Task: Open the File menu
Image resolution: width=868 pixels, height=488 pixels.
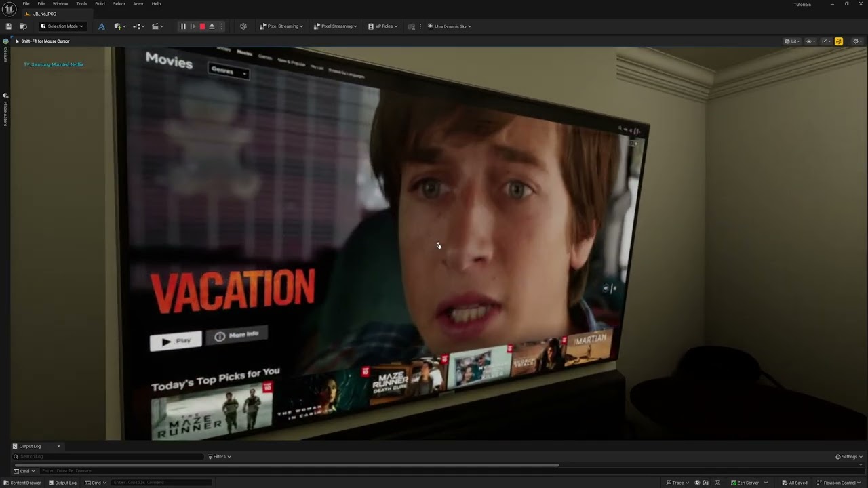Action: pyautogui.click(x=26, y=4)
